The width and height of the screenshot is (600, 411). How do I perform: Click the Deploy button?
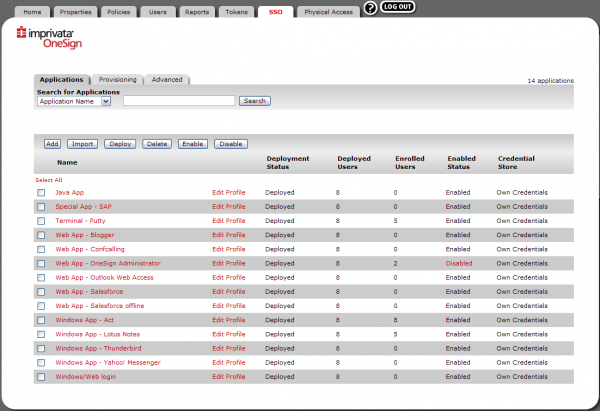(x=120, y=144)
